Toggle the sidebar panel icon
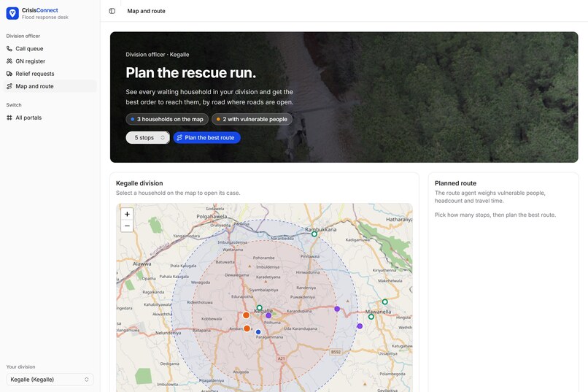588x392 pixels. [112, 11]
